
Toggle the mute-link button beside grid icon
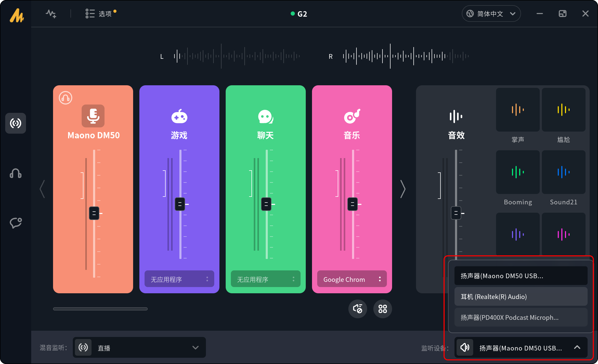pyautogui.click(x=358, y=309)
